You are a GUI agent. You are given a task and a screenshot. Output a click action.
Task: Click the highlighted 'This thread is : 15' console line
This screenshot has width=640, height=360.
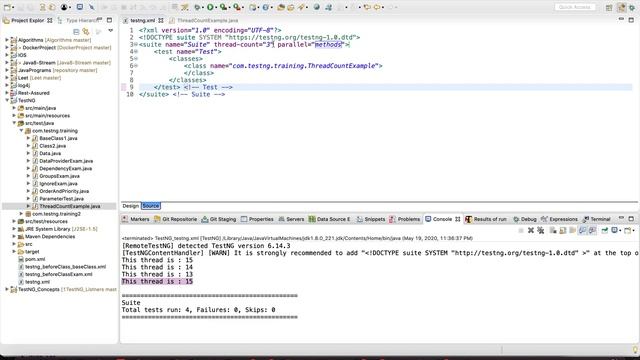(x=157, y=281)
